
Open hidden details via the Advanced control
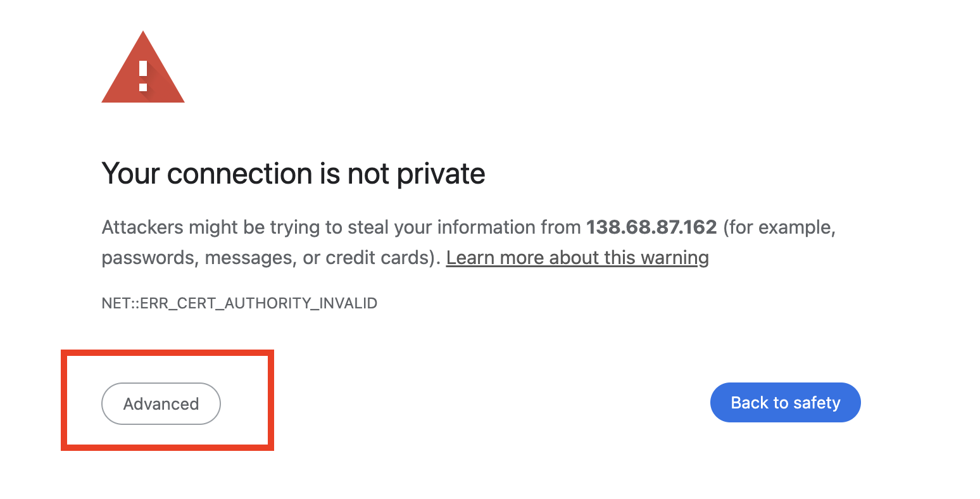pyautogui.click(x=161, y=403)
